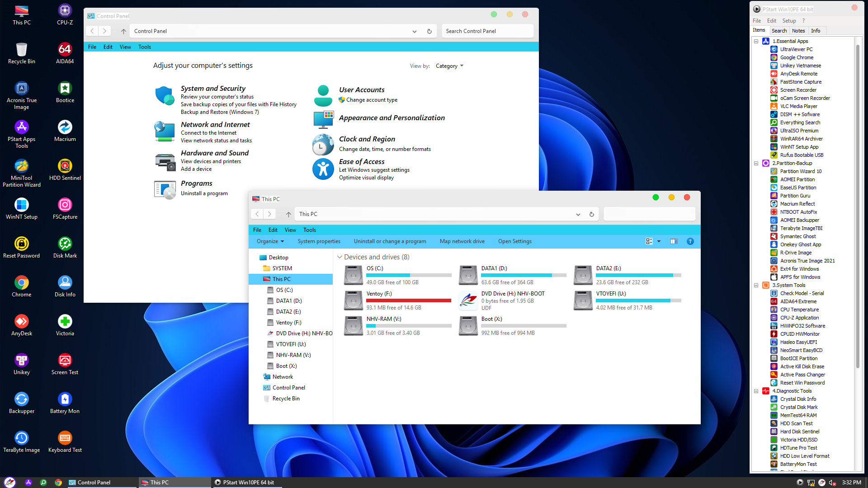Open Crystal Disk Info
868x488 pixels.
[798, 399]
